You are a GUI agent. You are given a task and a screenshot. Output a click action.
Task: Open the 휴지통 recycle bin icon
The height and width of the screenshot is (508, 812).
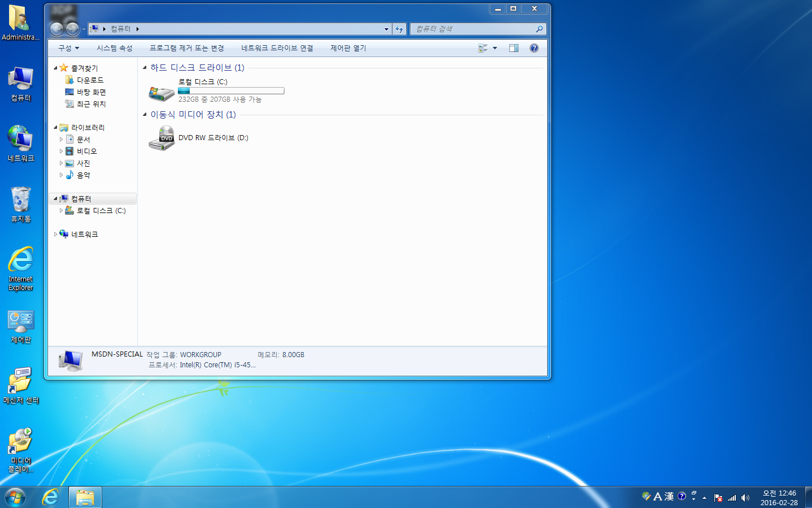(x=20, y=205)
